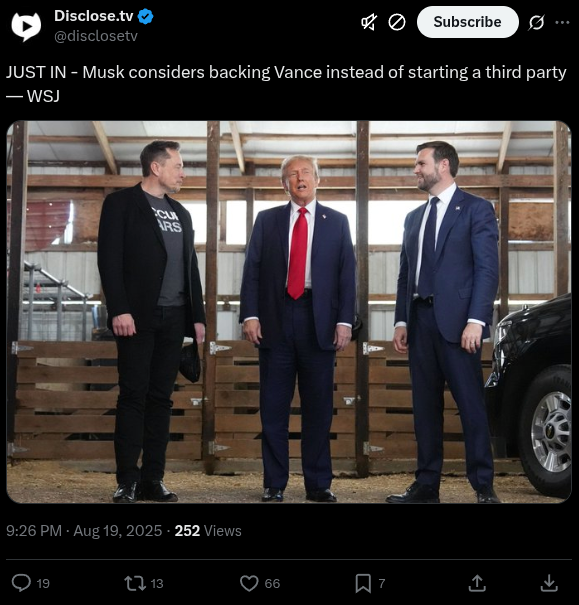Mute the account using the crossed-speaker icon
Image resolution: width=579 pixels, height=605 pixels.
[x=369, y=22]
